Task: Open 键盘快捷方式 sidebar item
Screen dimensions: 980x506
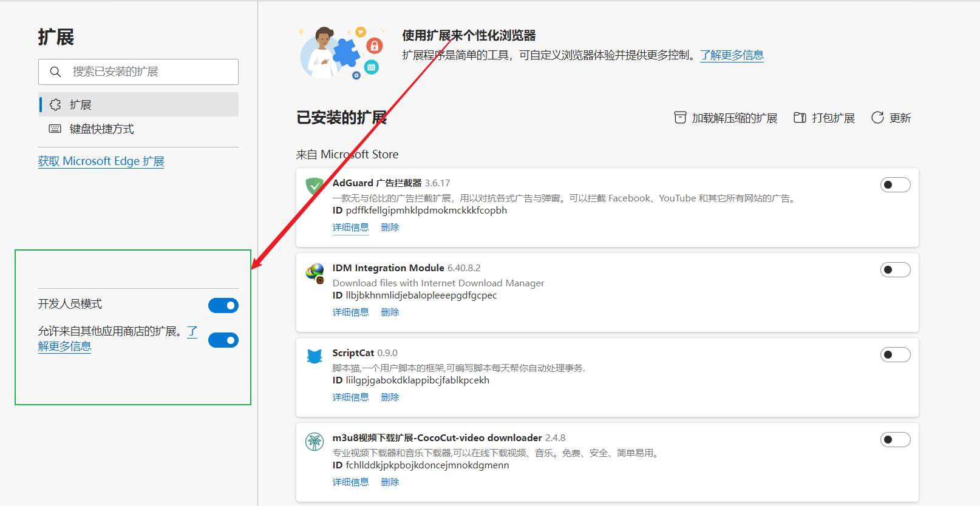Action: click(138, 129)
